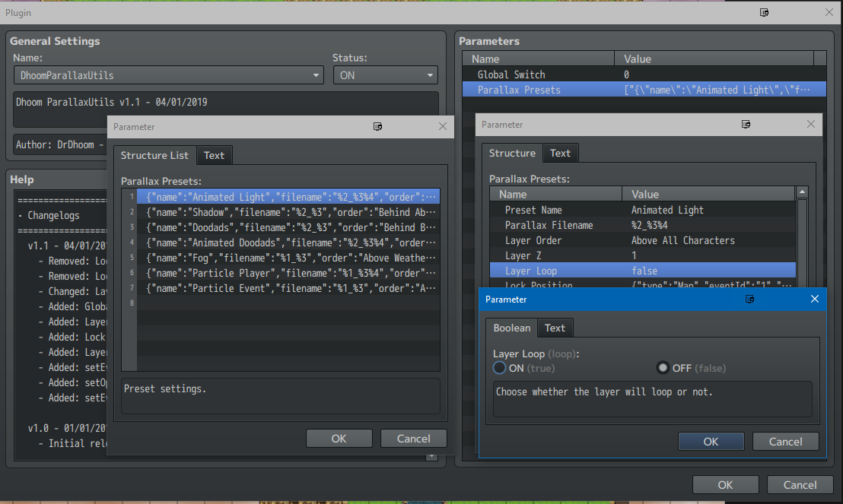The height and width of the screenshot is (504, 843).
Task: Click the Layer Loop description text box
Action: (x=652, y=399)
